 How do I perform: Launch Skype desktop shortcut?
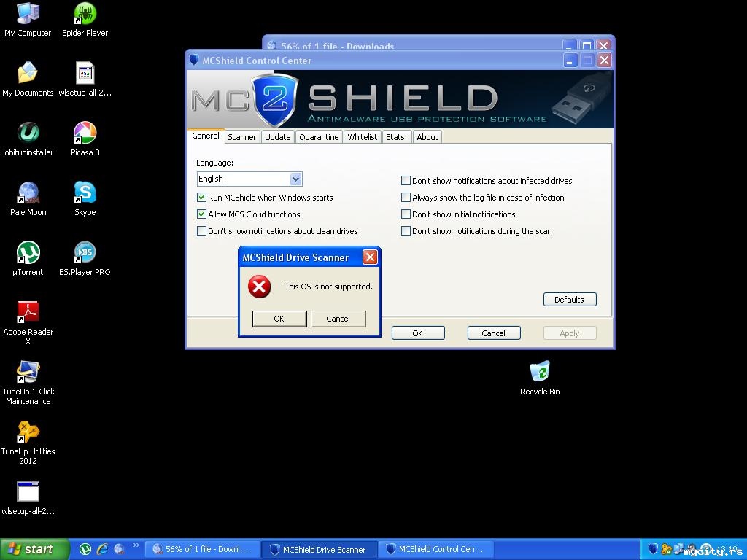pyautogui.click(x=85, y=199)
